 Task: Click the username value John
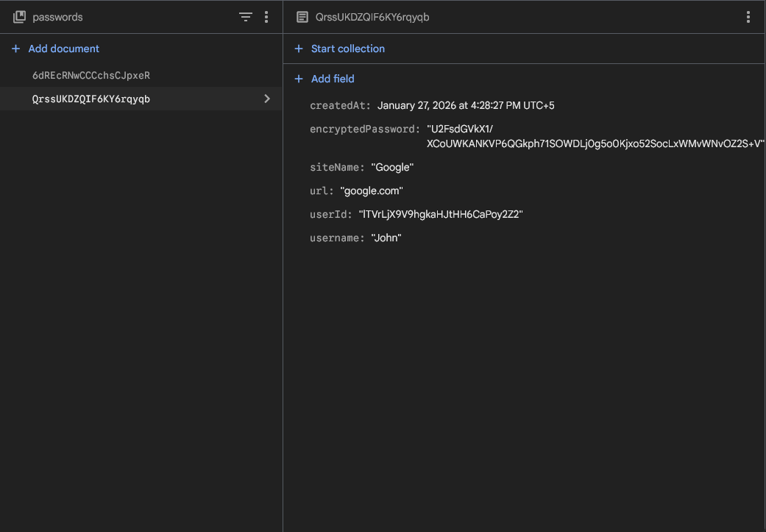coord(386,238)
